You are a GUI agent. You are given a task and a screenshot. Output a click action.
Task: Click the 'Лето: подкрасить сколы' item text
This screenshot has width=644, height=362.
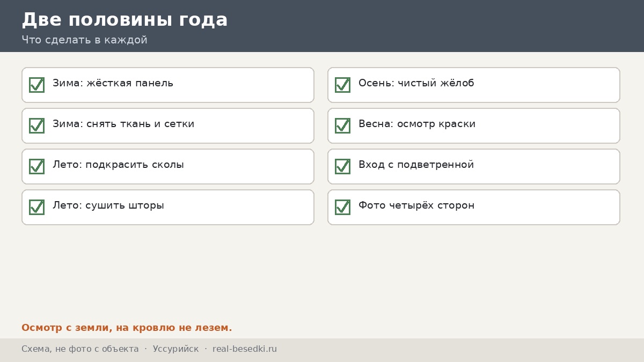coord(118,165)
